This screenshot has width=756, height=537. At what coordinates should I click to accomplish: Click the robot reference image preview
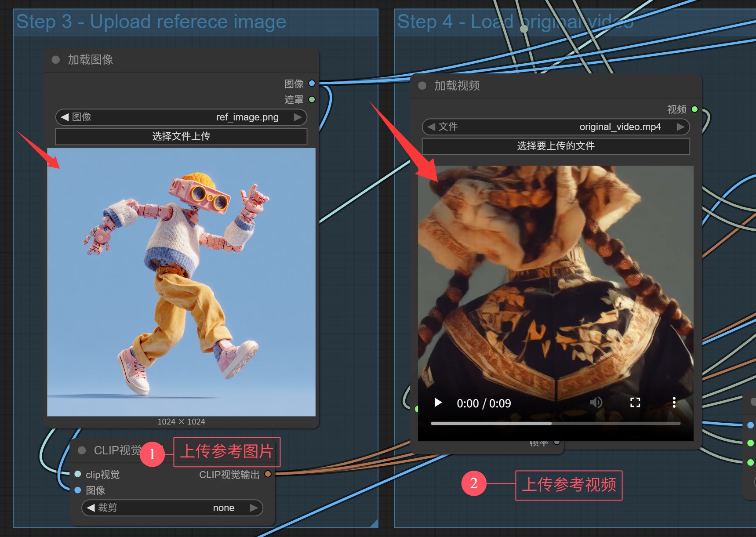point(181,282)
